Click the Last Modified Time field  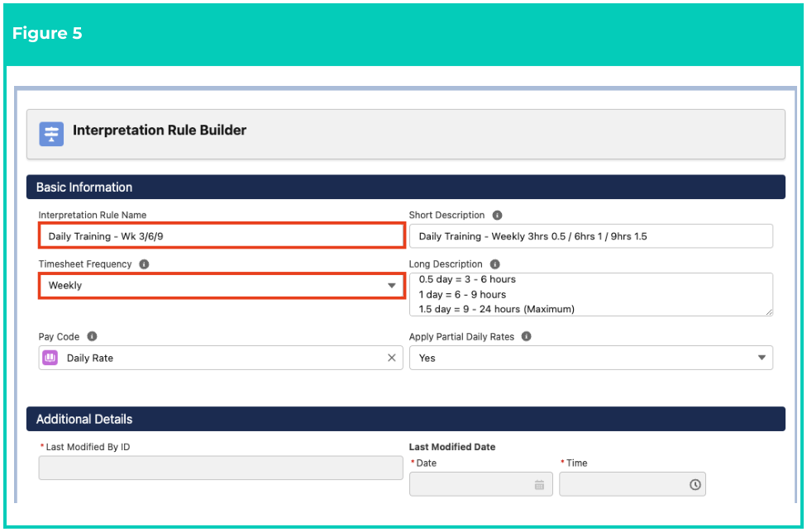click(633, 484)
